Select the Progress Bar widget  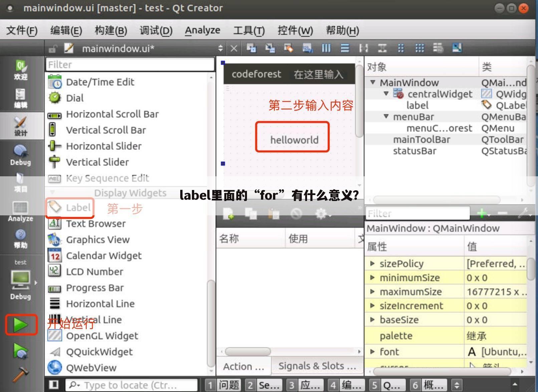86,287
